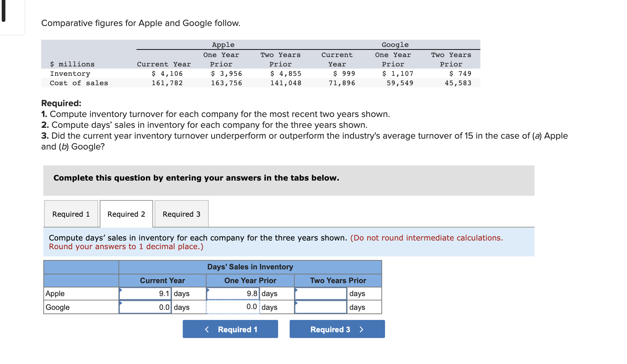This screenshot has width=627, height=364.
Task: Click the Days' Sales in Inventory header
Action: coord(250,267)
